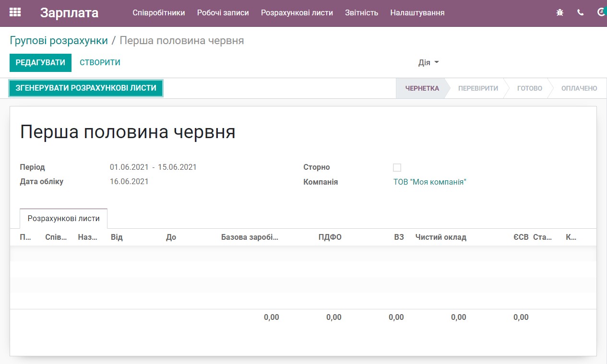Screen dimensions: 607x364
Task: Open the Співробітники menu
Action: tap(159, 13)
